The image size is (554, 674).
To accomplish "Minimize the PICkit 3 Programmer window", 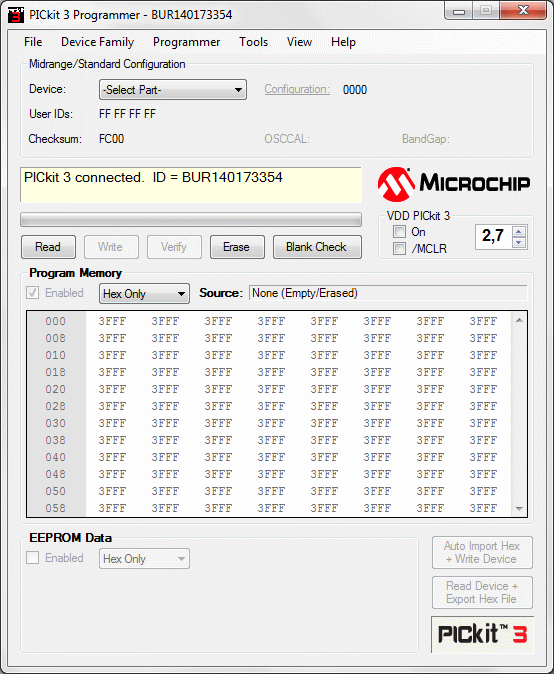I will point(459,11).
